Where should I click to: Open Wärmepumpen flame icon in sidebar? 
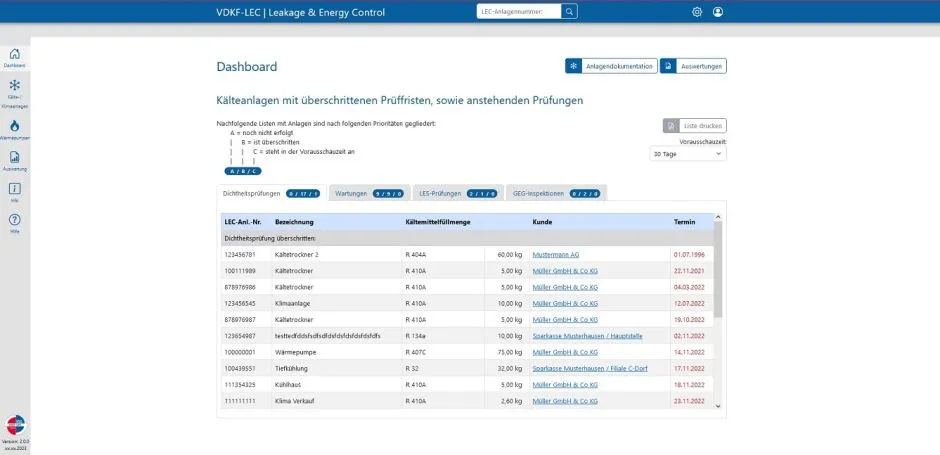point(14,125)
